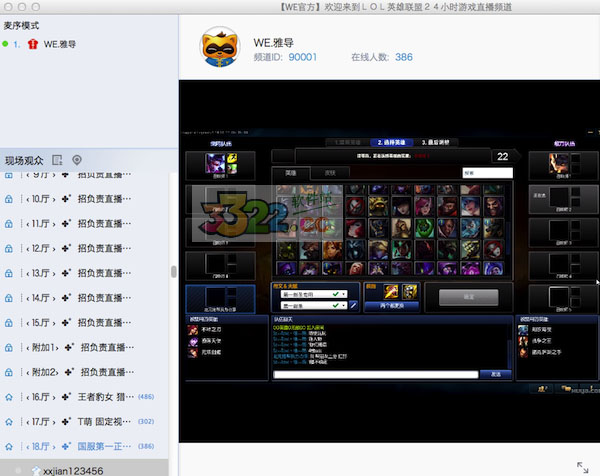Click the green status dot in the mic queue
The height and width of the screenshot is (476, 600).
coord(5,44)
